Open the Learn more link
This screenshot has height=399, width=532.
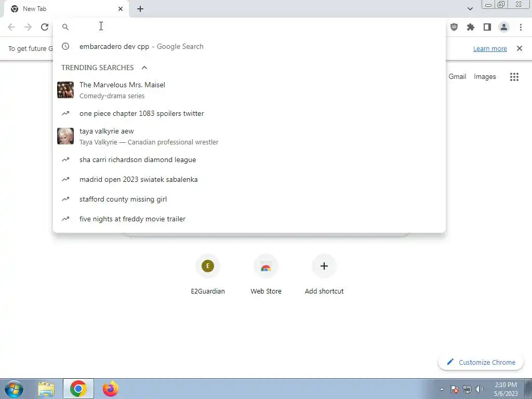[x=490, y=48]
